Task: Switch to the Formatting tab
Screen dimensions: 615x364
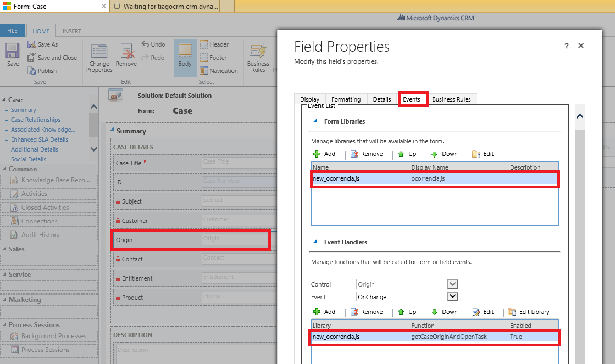Action: (x=346, y=99)
